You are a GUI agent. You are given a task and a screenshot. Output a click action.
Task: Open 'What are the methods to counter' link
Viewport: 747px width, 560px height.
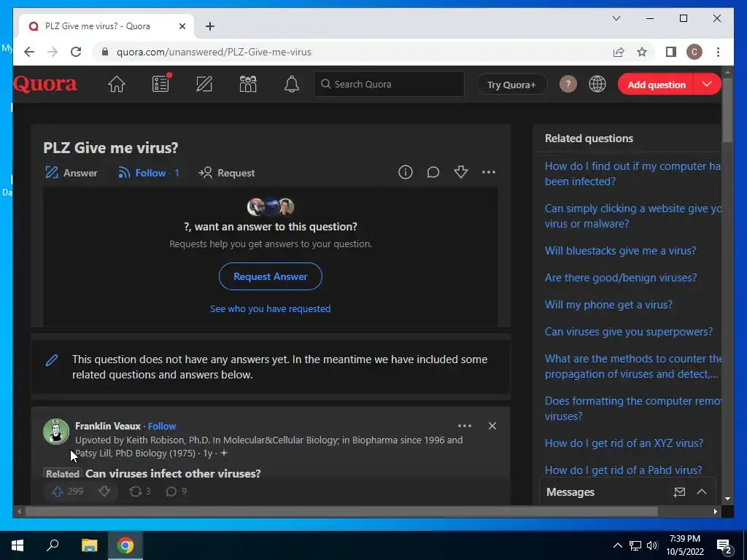[632, 366]
